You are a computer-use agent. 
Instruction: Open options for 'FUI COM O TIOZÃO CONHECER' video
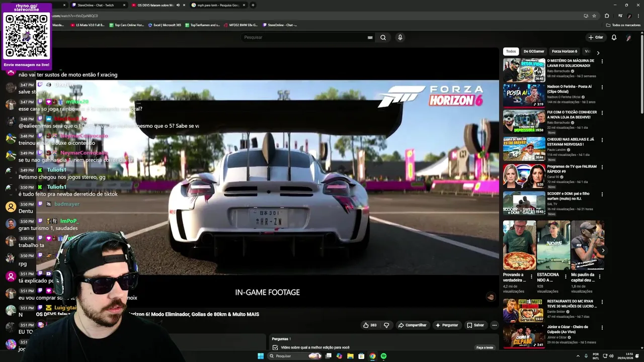point(602,113)
